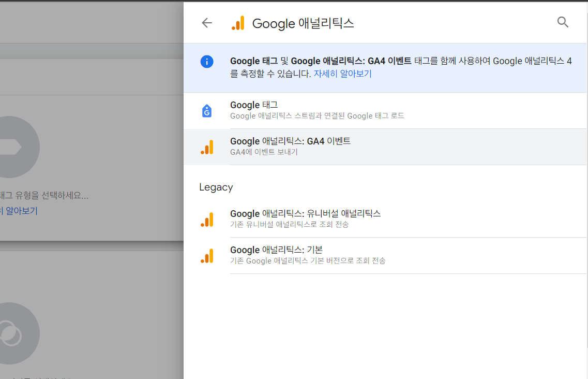Open search with the magnifier icon
Image resolution: width=588 pixels, height=379 pixels.
(x=563, y=22)
